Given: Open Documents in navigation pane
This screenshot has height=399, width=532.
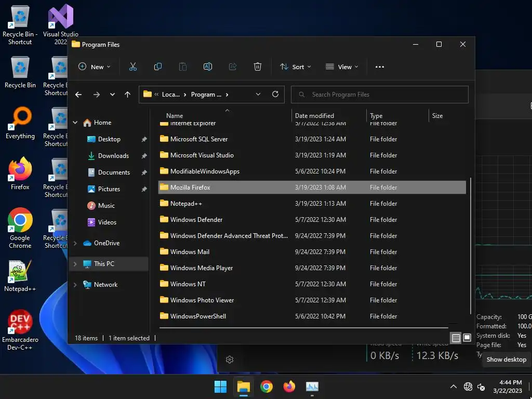Looking at the screenshot, I should pos(114,172).
